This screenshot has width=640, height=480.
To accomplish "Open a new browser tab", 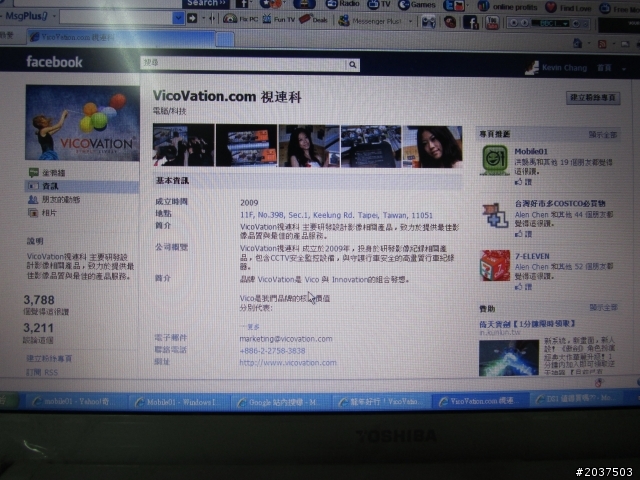I will coord(225,40).
